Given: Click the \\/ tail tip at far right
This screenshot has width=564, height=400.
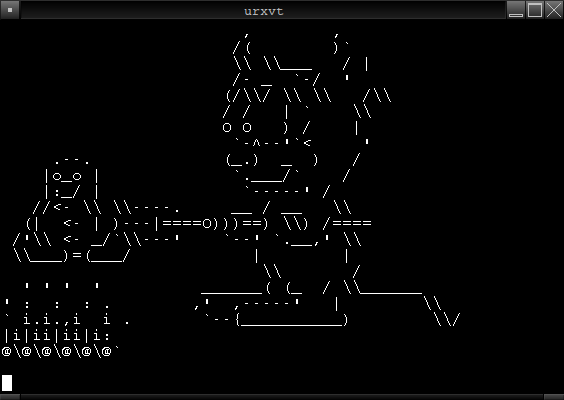Looking at the screenshot, I should coord(447,319).
